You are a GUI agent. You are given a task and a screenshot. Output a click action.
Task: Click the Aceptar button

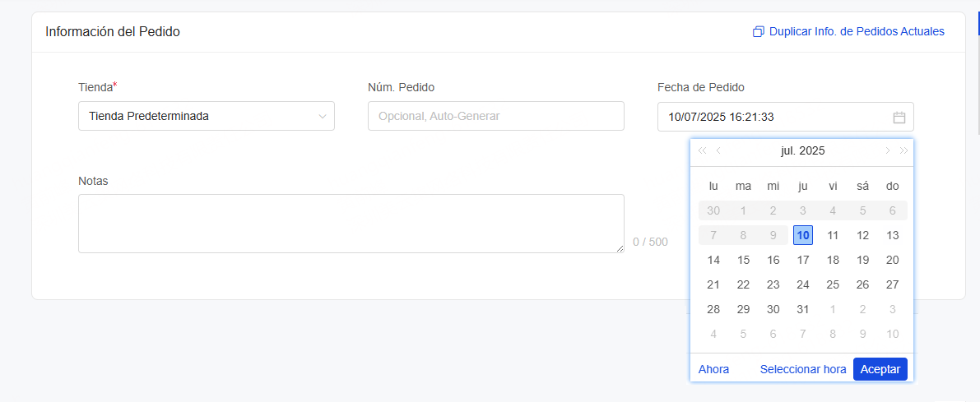click(x=880, y=369)
